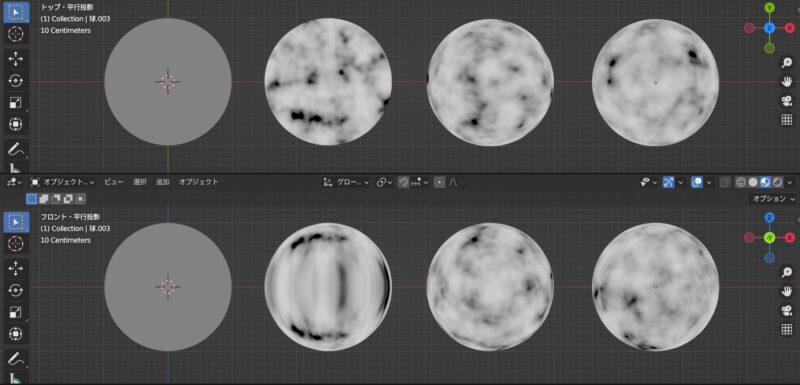Switch to material preview shading
Screen dimensions: 800x385
(765, 182)
